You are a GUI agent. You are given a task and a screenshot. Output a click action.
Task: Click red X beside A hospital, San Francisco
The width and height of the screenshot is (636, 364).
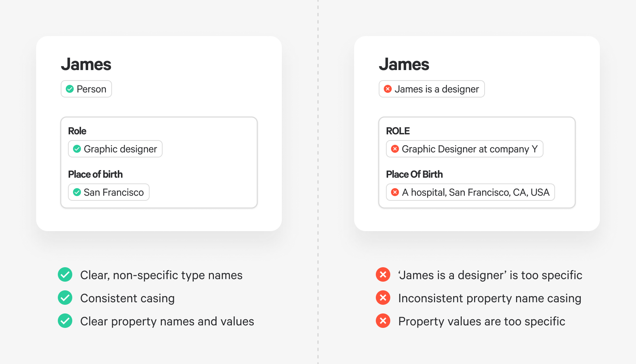click(395, 192)
